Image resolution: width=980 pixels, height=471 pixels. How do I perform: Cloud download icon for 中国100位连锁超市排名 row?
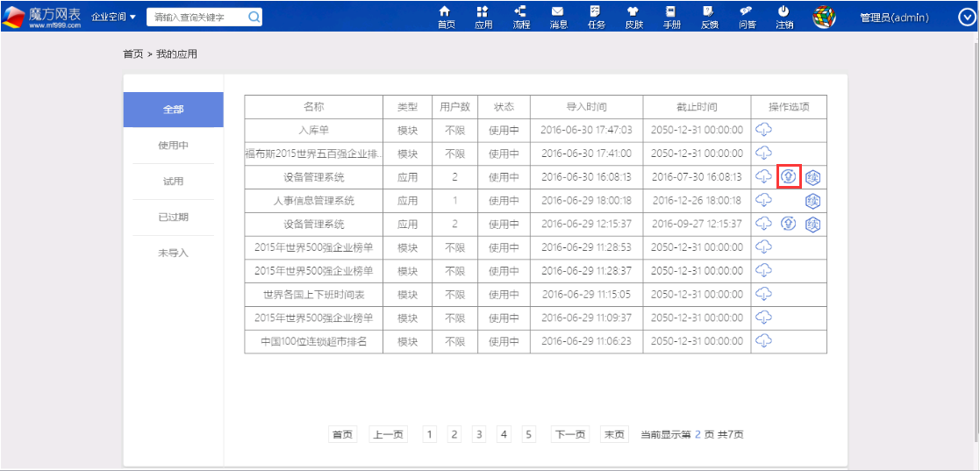pyautogui.click(x=764, y=340)
